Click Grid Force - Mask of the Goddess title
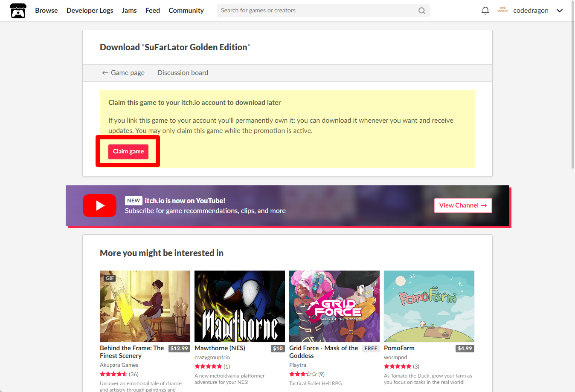The height and width of the screenshot is (392, 575). (324, 352)
